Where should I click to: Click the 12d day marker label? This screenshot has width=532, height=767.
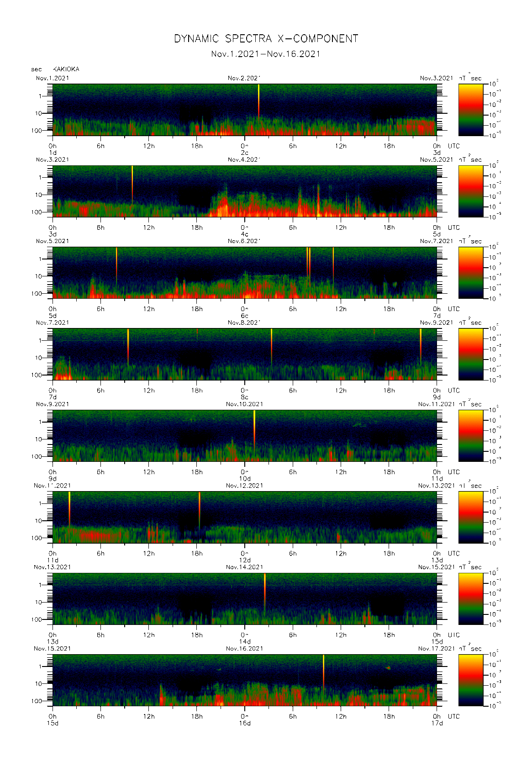click(x=245, y=560)
